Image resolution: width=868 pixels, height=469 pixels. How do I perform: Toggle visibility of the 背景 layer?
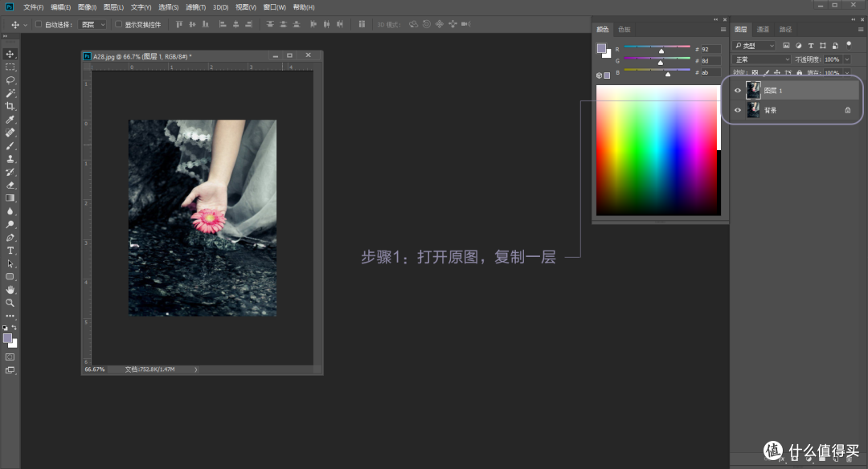[x=737, y=109]
